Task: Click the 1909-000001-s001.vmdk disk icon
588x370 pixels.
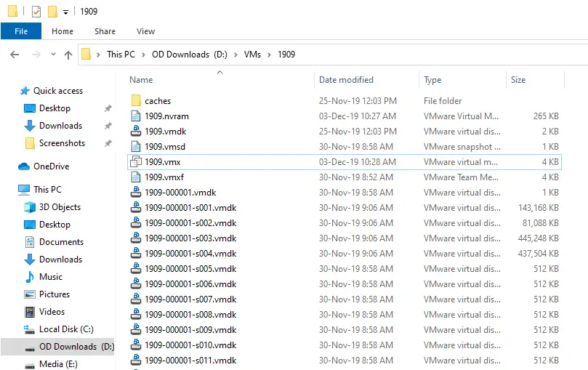Action: coord(136,208)
